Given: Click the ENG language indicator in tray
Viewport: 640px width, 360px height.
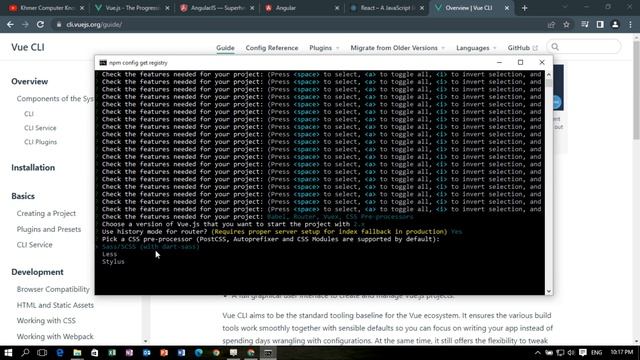Looking at the screenshot, I should coord(597,353).
